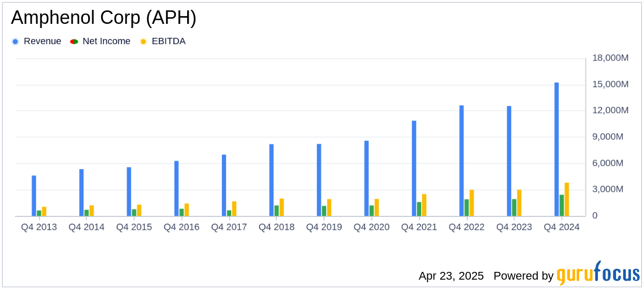Select the Q4 2018 EBITDA bar
Image resolution: width=644 pixels, height=289 pixels.
coord(282,208)
